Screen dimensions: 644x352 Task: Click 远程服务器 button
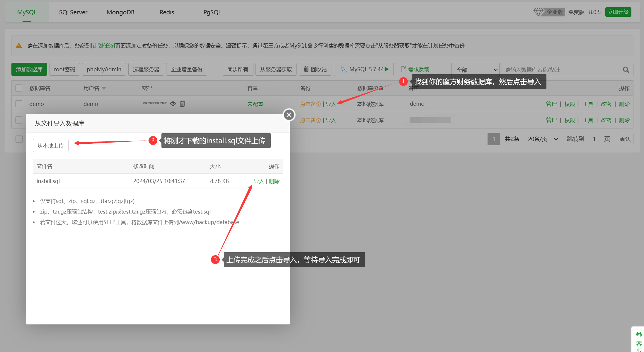[x=146, y=69]
